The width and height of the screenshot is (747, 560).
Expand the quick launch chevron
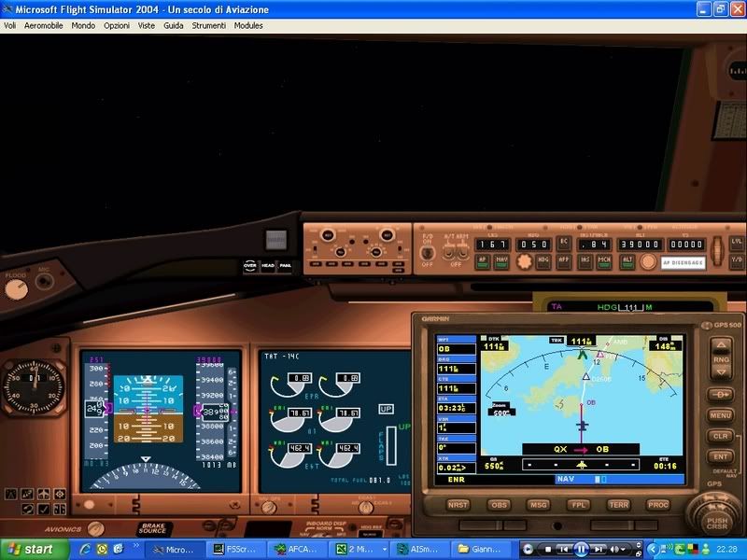(x=136, y=546)
